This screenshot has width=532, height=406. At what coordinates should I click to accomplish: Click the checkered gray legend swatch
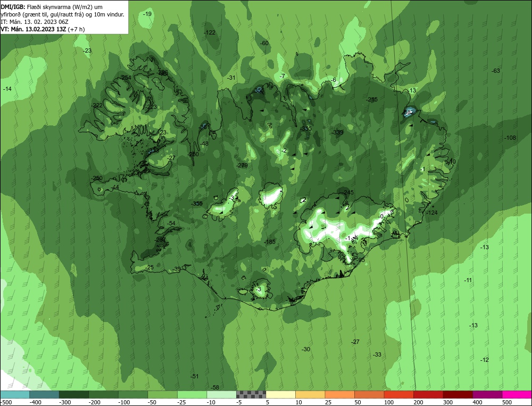[x=251, y=394]
